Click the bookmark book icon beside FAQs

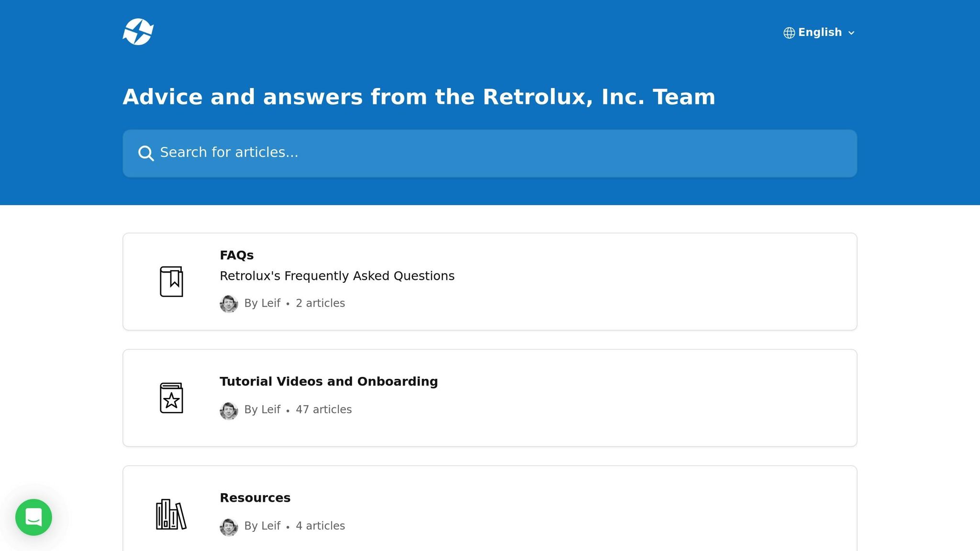tap(172, 282)
